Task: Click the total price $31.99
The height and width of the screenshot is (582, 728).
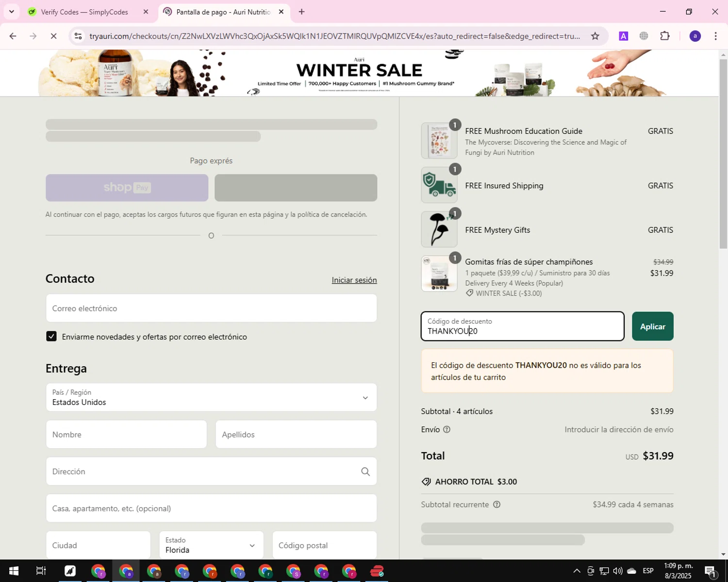Action: [658, 456]
